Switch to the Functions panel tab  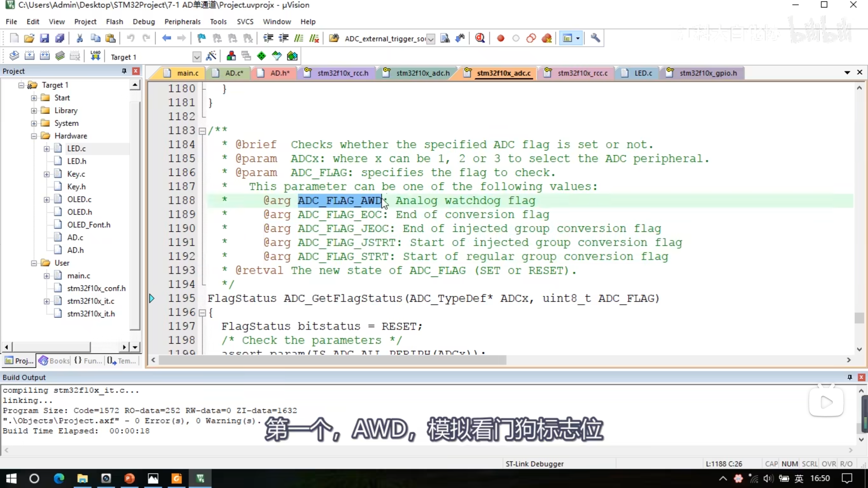(88, 361)
